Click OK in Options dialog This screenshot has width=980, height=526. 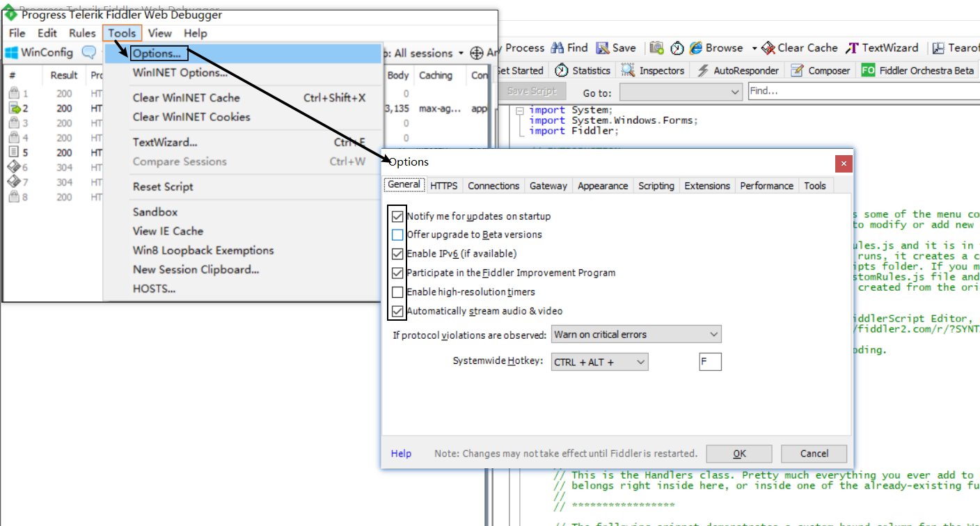[739, 454]
